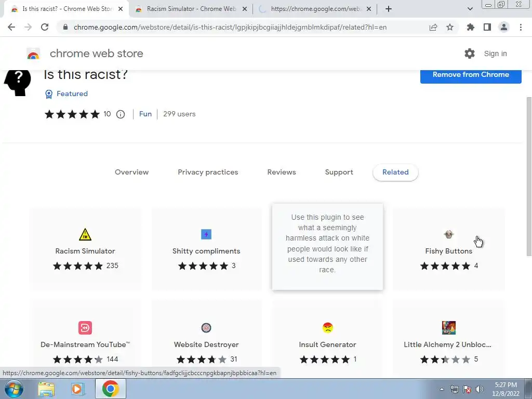The width and height of the screenshot is (532, 399).
Task: Open the Fishy Buttons extension title
Action: (448, 251)
